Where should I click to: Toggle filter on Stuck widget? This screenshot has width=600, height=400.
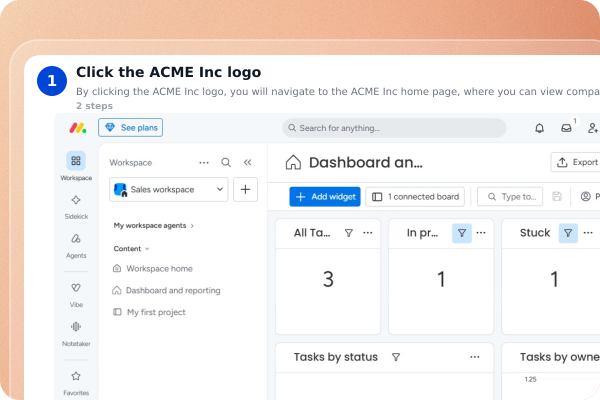568,233
